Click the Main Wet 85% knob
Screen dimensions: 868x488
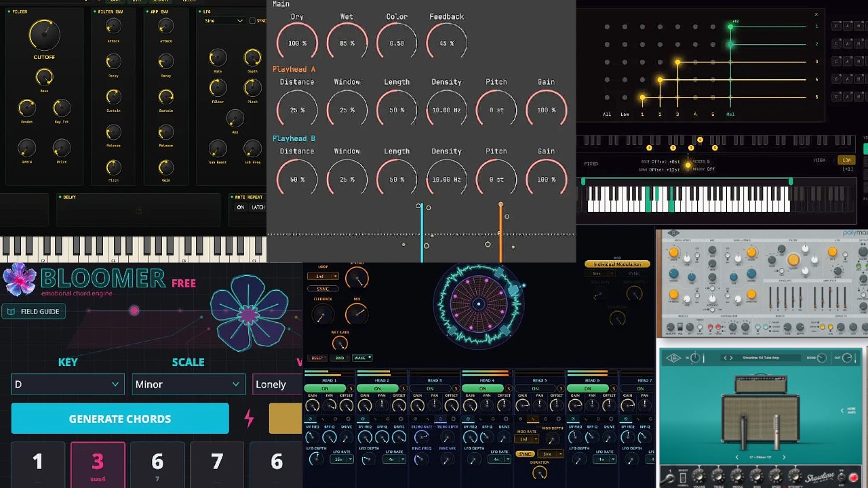(x=347, y=43)
